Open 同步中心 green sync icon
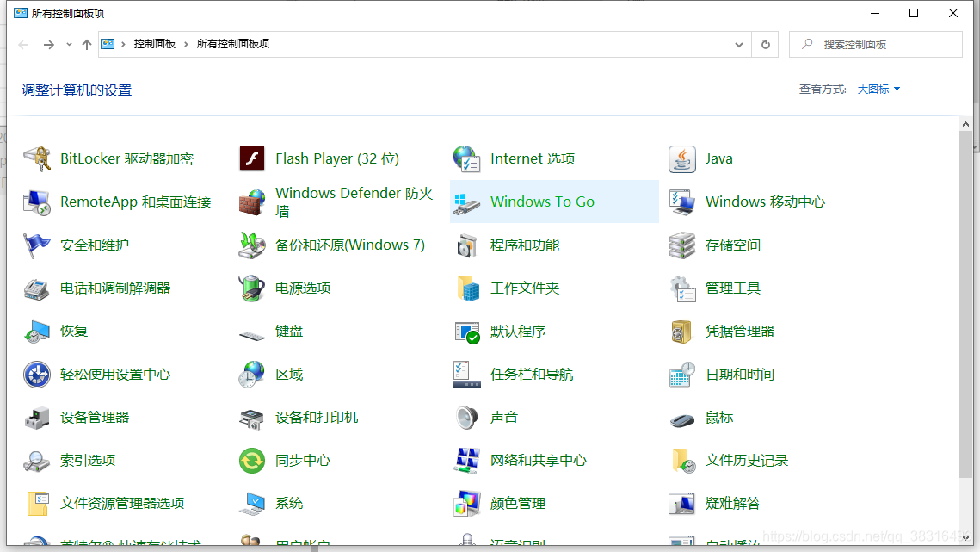 [x=252, y=462]
